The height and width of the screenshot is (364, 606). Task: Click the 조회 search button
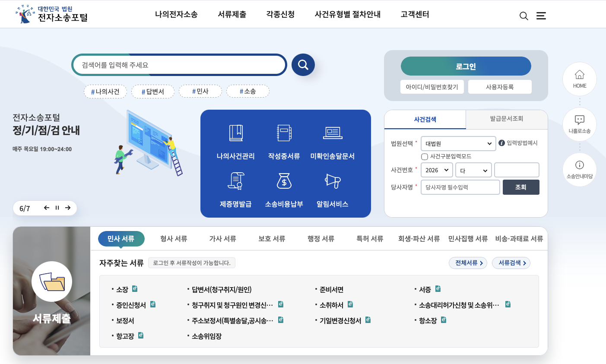pyautogui.click(x=521, y=187)
